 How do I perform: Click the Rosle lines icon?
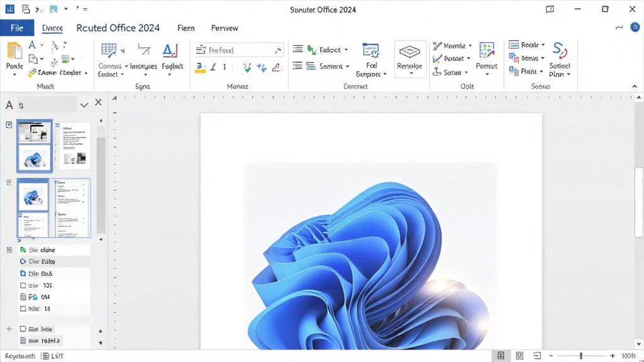514,45
